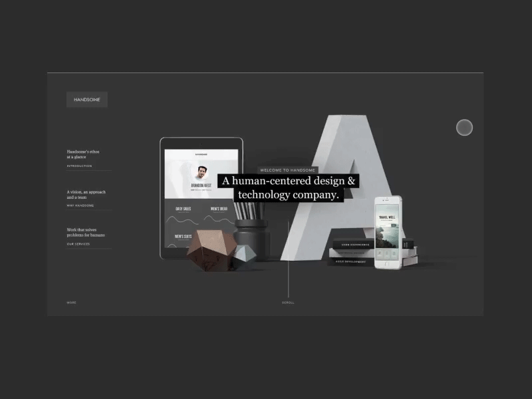Viewport: 532px width, 399px height.
Task: Click the HANDSOME logo
Action: [86, 99]
